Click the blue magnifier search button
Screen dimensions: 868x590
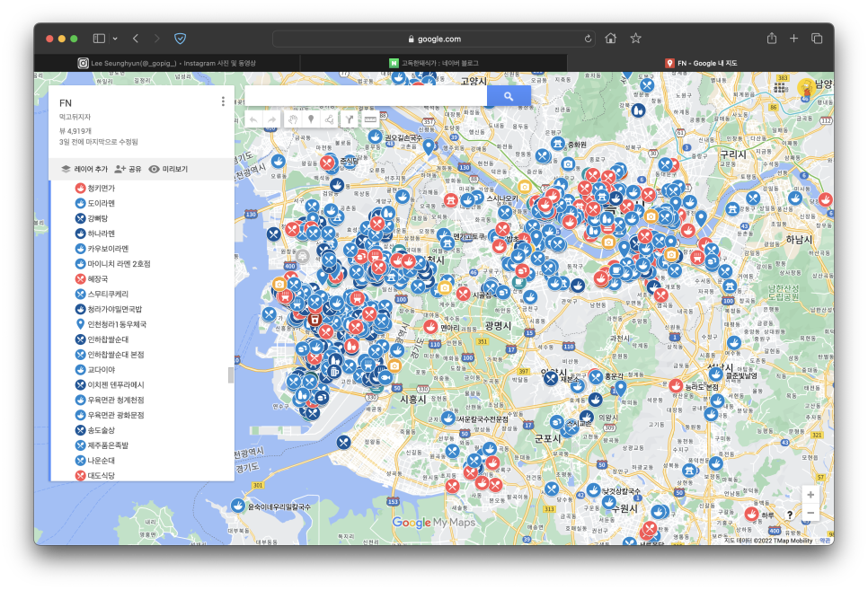[x=509, y=96]
